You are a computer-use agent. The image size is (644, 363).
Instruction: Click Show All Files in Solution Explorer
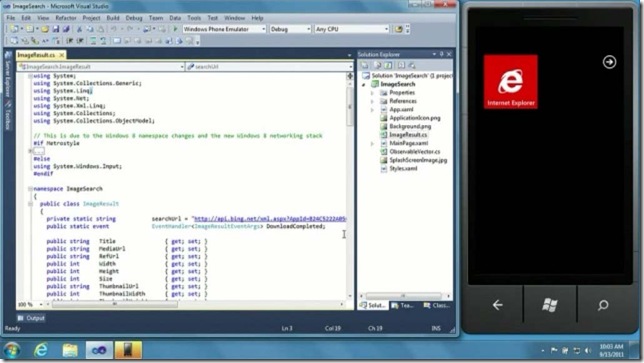click(x=377, y=65)
